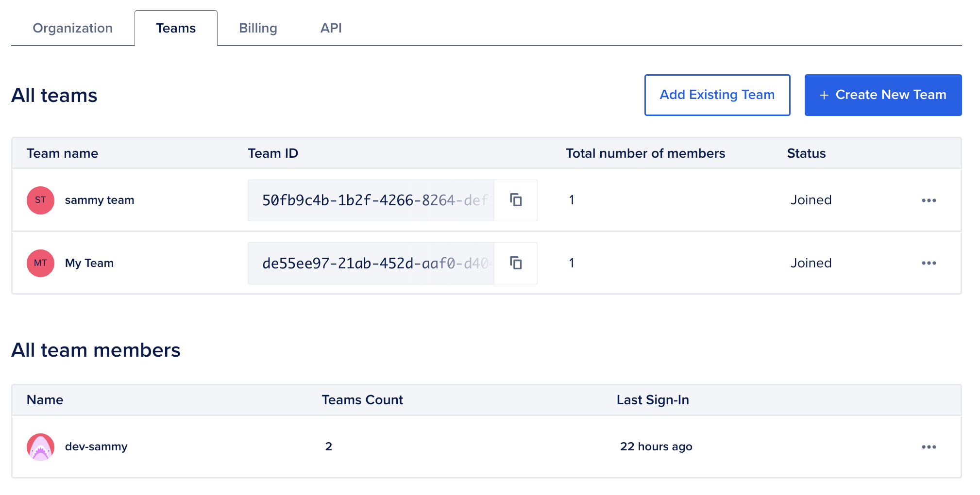Click the ST avatar for sammy team
980x495 pixels.
click(x=40, y=200)
